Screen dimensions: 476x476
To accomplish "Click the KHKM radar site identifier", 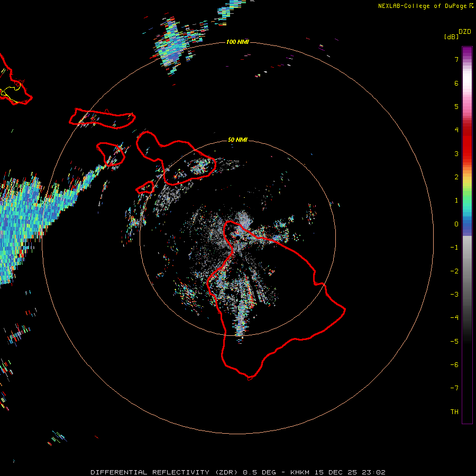I will (300, 472).
